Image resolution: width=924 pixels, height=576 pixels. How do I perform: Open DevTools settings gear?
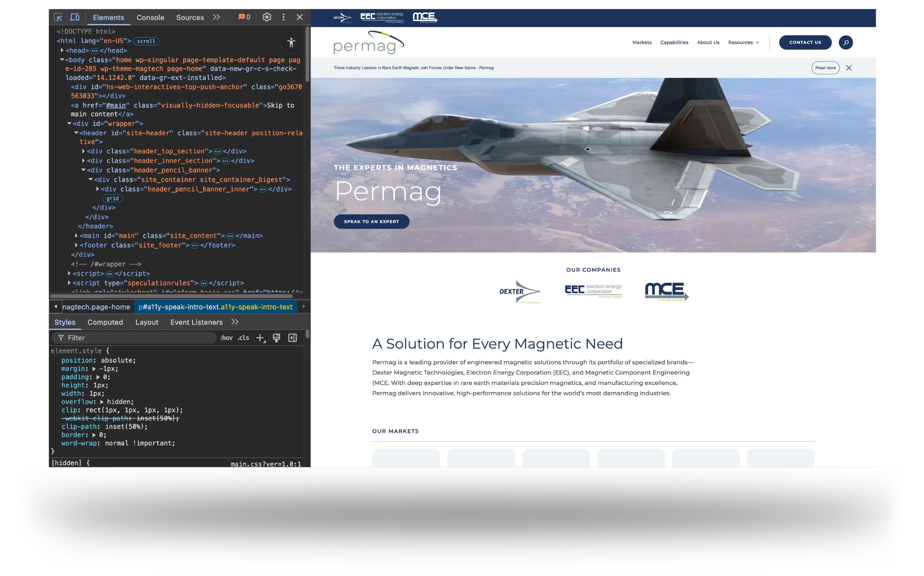pyautogui.click(x=267, y=17)
